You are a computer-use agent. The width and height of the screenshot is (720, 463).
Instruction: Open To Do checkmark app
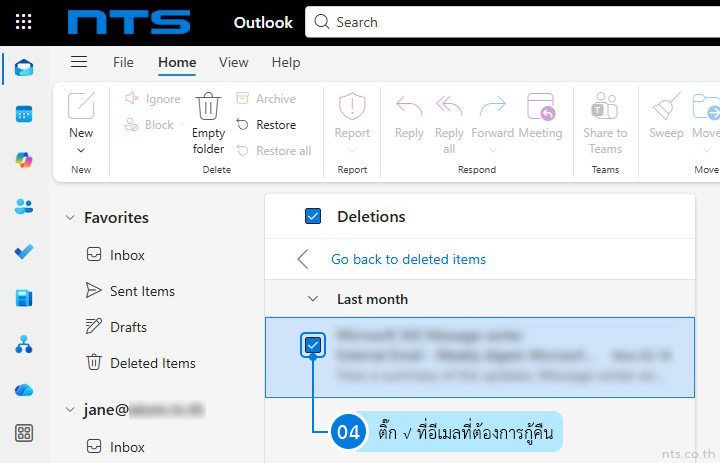pos(24,252)
